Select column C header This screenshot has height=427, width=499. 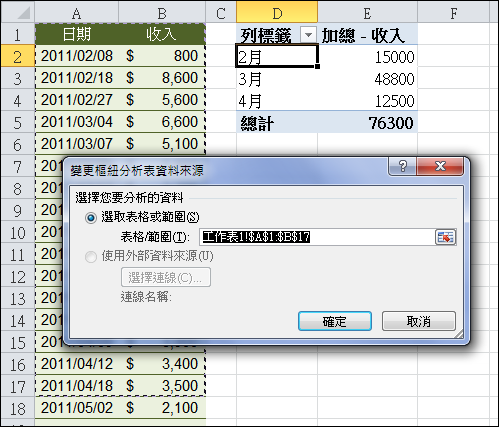click(x=221, y=13)
